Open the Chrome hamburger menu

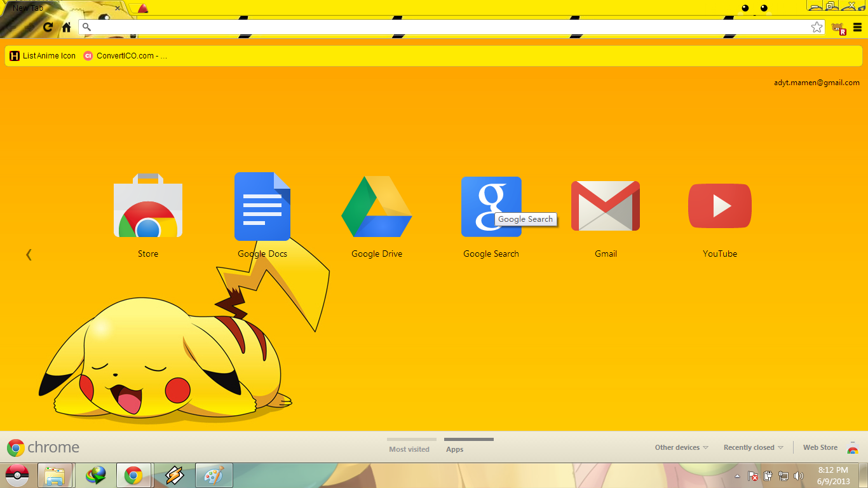858,27
